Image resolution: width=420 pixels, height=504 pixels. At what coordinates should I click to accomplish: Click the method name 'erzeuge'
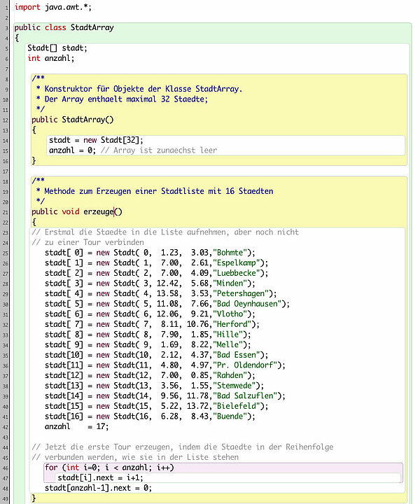98,211
